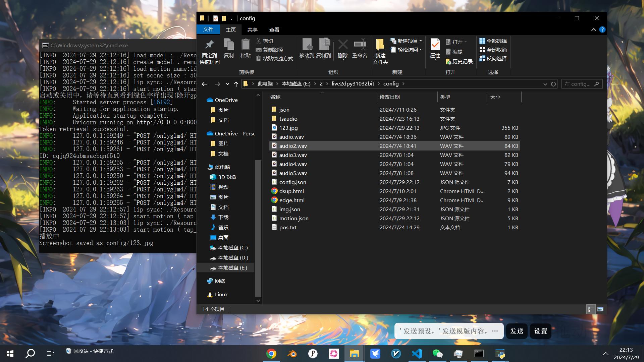The image size is (644, 362).
Task: Click 反向选择 invert selection command
Action: pyautogui.click(x=493, y=58)
